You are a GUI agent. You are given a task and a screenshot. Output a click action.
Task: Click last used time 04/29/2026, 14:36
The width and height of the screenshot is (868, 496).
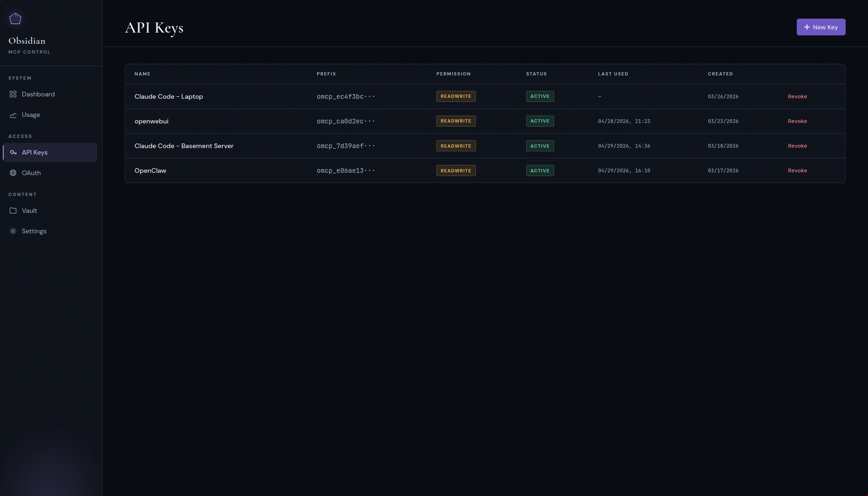point(624,146)
